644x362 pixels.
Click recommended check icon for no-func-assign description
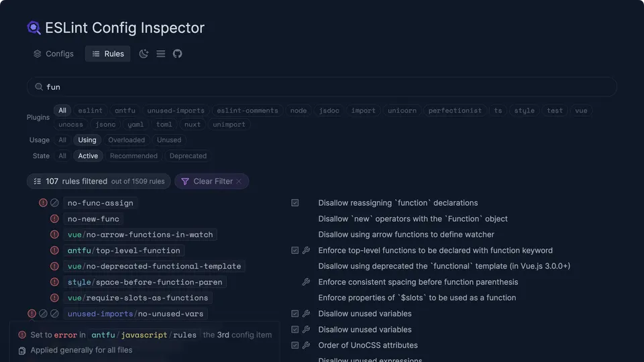point(295,202)
